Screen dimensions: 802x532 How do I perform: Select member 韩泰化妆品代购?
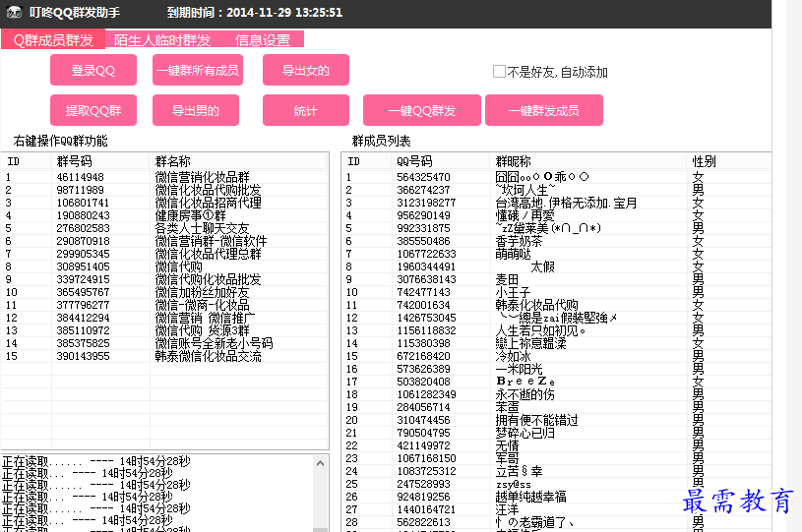tap(536, 305)
